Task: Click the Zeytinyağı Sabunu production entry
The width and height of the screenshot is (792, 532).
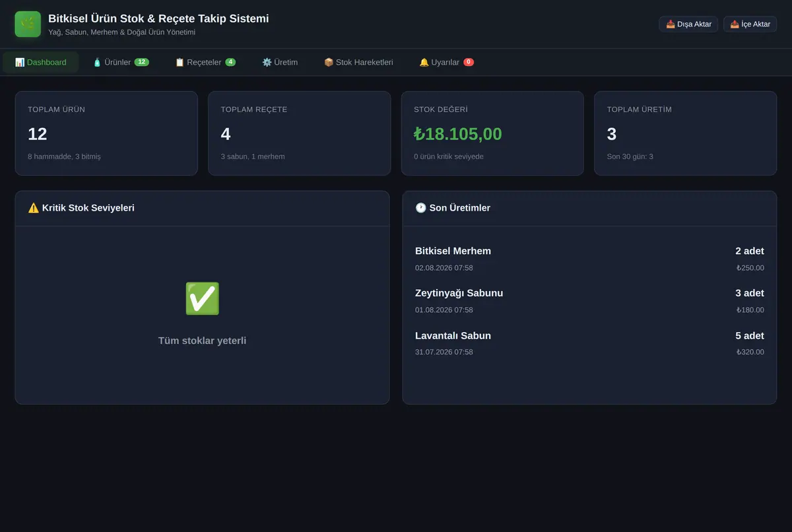Action: point(589,300)
